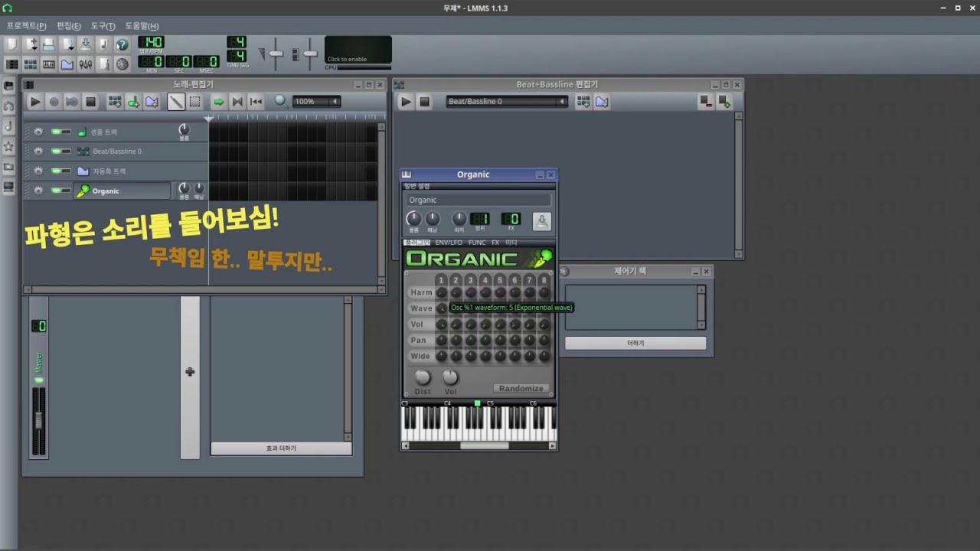The image size is (980, 551).
Task: Switch to ENV/LFO tab in Organic
Action: (449, 243)
